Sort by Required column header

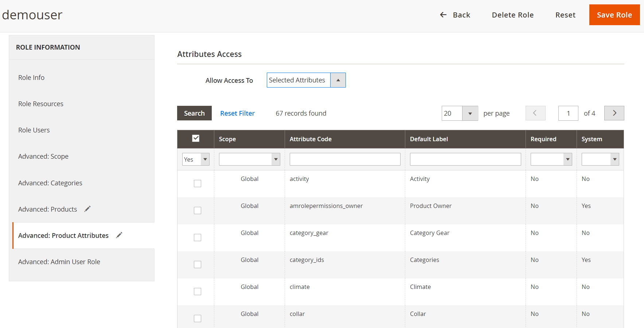pos(543,139)
